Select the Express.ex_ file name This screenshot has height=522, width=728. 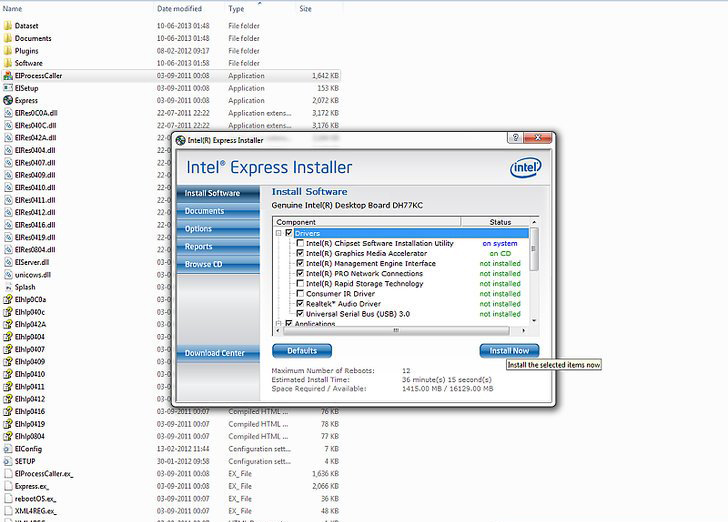click(32, 486)
